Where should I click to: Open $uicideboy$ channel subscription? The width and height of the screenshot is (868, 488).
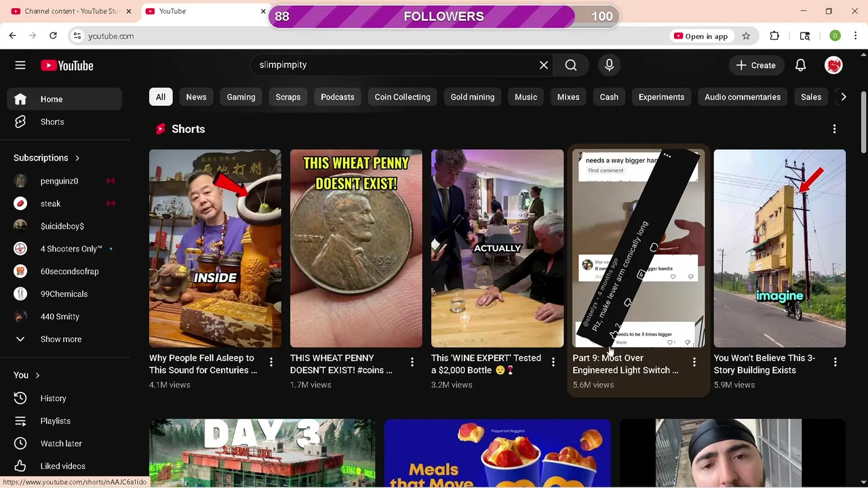pos(65,226)
